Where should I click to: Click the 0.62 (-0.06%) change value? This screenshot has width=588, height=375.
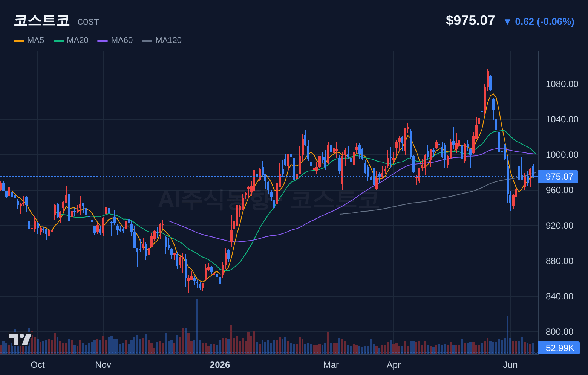coord(545,22)
